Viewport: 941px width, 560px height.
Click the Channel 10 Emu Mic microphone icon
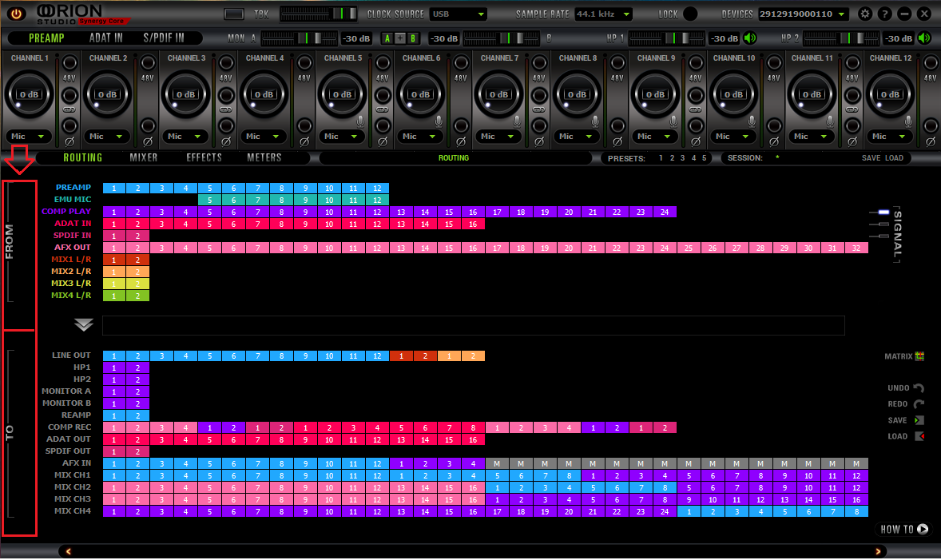click(752, 121)
